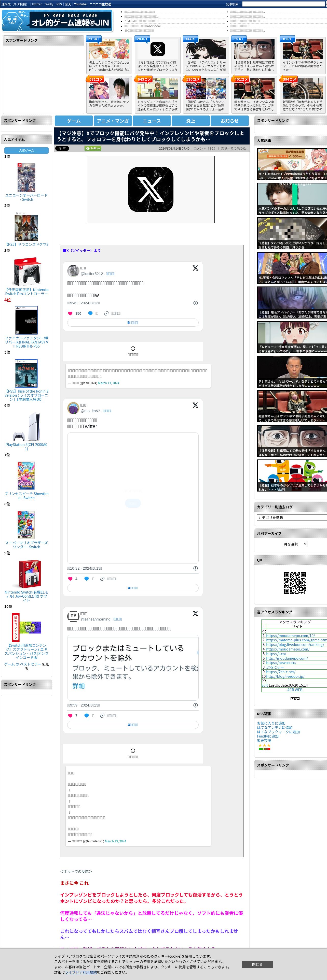Open the 雑談・その他の話 category link
327x980 pixels.
tap(234, 149)
